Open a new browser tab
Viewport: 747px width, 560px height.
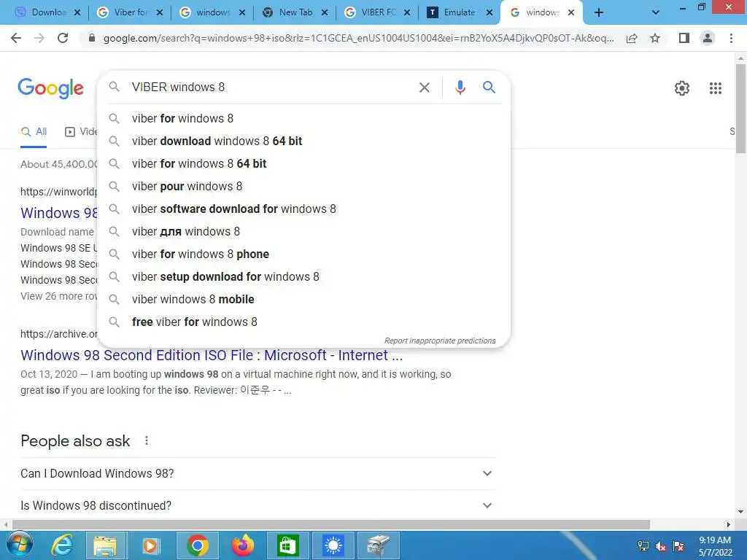(599, 13)
